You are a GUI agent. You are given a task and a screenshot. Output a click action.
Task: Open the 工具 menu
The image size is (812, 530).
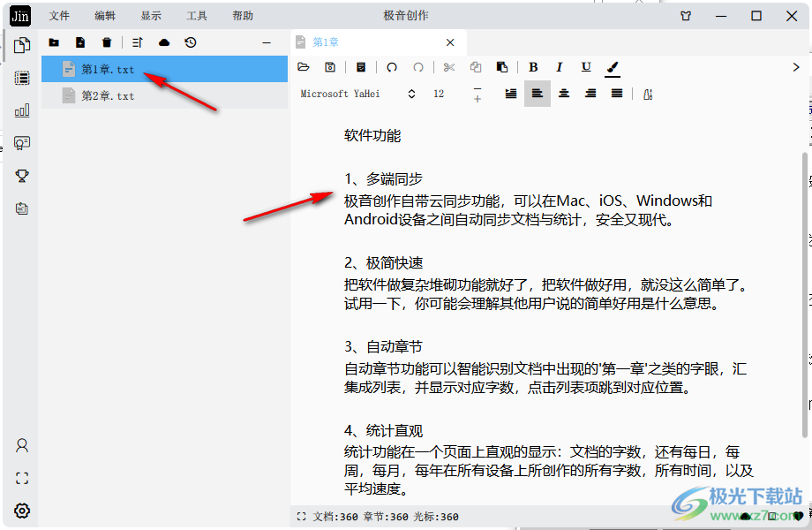click(x=197, y=16)
